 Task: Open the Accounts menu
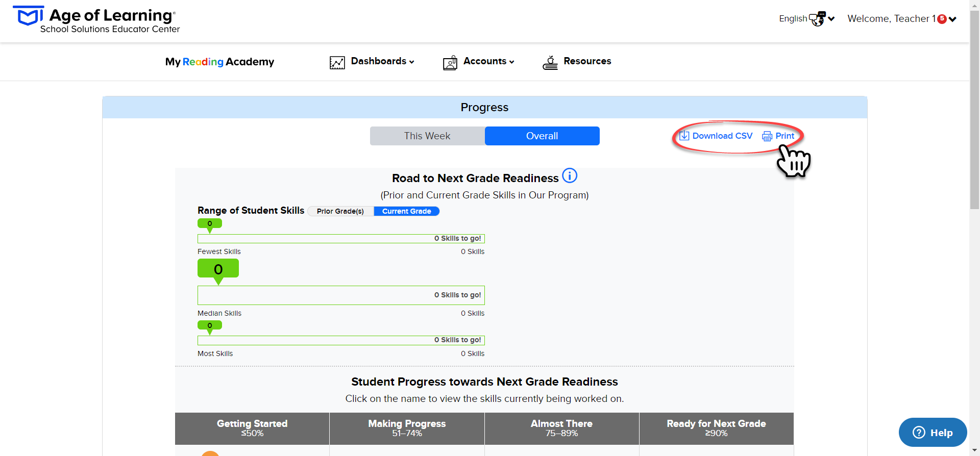[488, 61]
